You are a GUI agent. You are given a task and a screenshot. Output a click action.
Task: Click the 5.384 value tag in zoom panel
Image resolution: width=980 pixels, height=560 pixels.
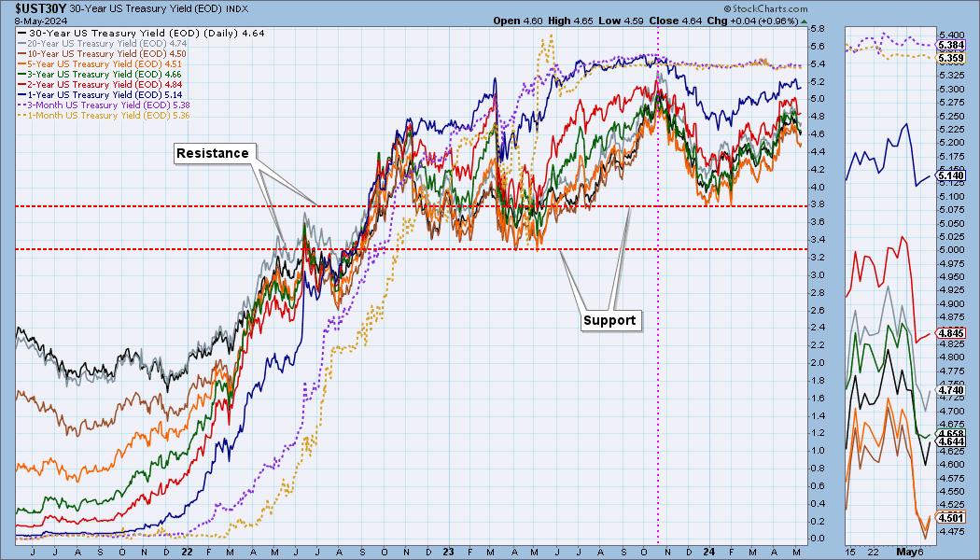point(950,46)
